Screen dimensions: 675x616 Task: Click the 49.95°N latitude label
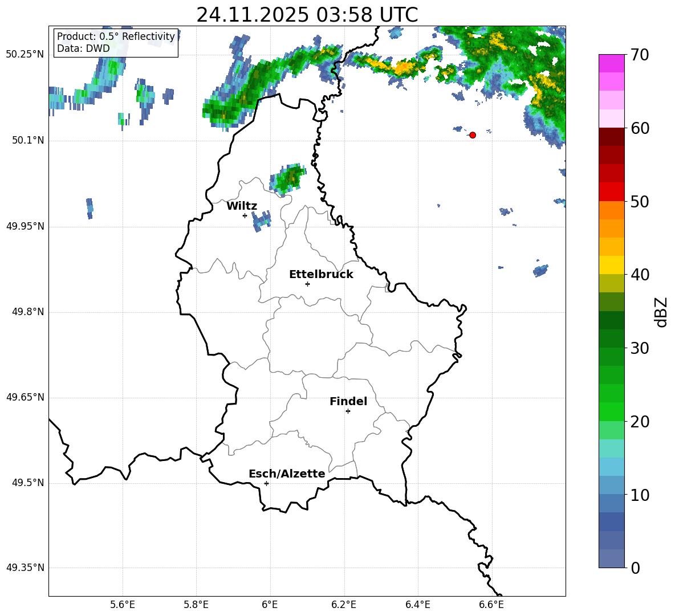pos(25,226)
